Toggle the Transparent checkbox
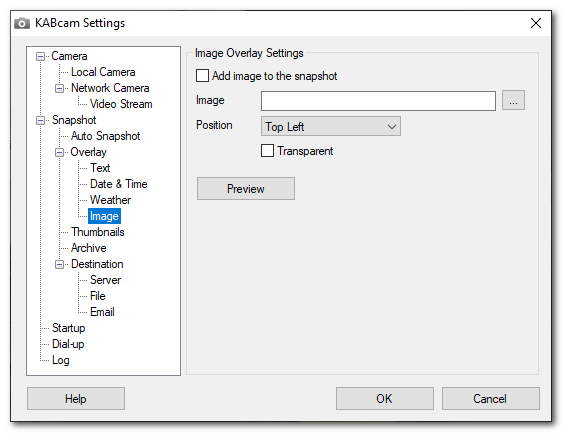 pyautogui.click(x=267, y=151)
